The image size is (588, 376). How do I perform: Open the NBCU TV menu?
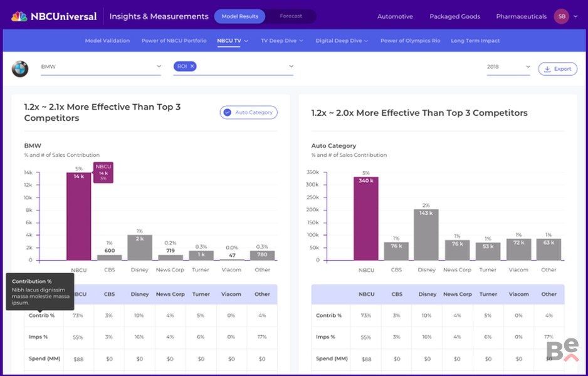[233, 41]
